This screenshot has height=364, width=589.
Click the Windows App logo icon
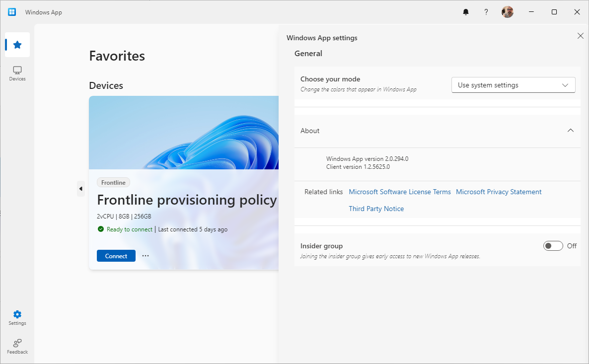(x=12, y=12)
